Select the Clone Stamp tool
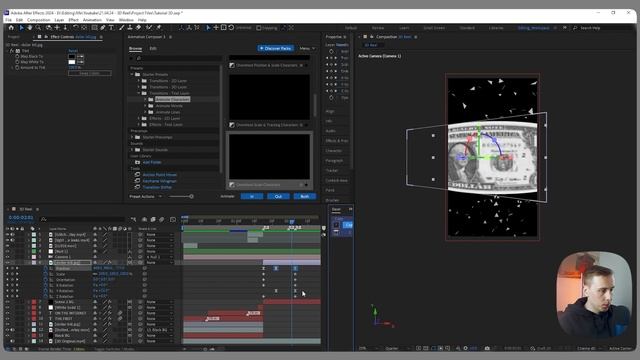Image resolution: width=640 pixels, height=360 pixels. [x=130, y=28]
